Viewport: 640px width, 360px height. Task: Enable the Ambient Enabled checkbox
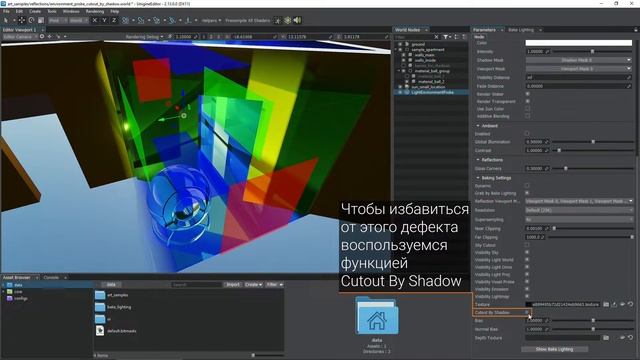tap(527, 133)
